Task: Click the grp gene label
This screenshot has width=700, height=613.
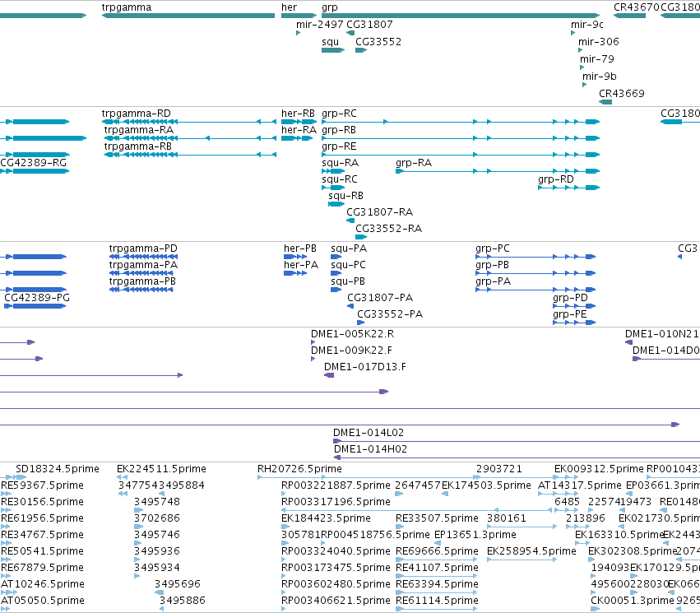Action: [x=330, y=7]
